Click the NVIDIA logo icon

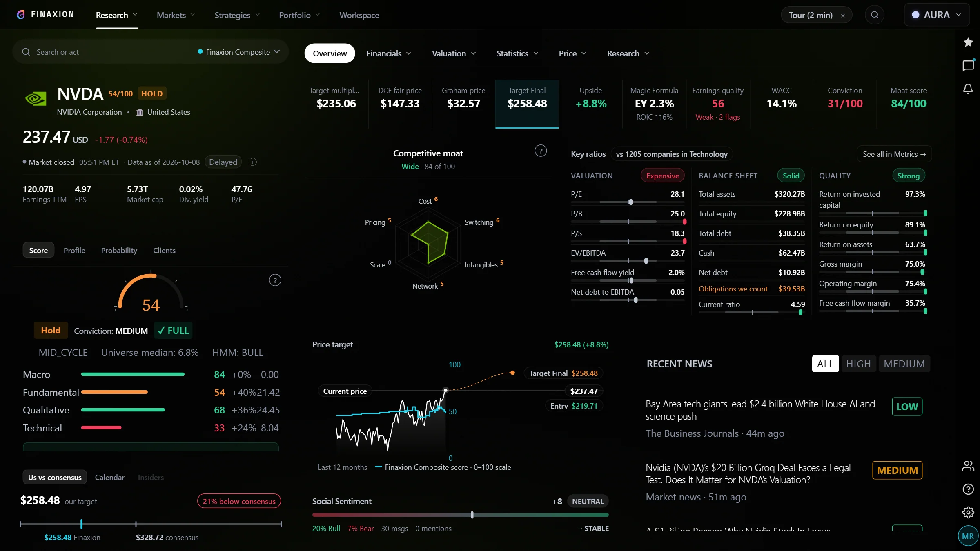coord(36,99)
